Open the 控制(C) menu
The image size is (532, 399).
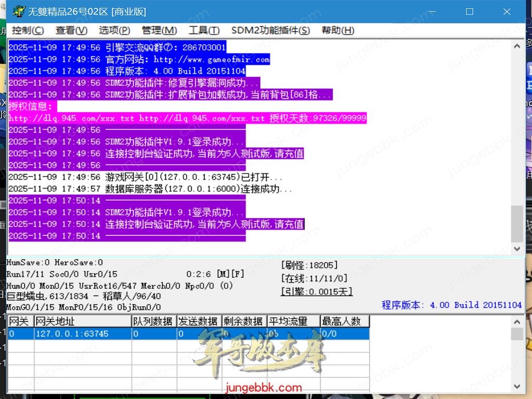[x=28, y=31]
